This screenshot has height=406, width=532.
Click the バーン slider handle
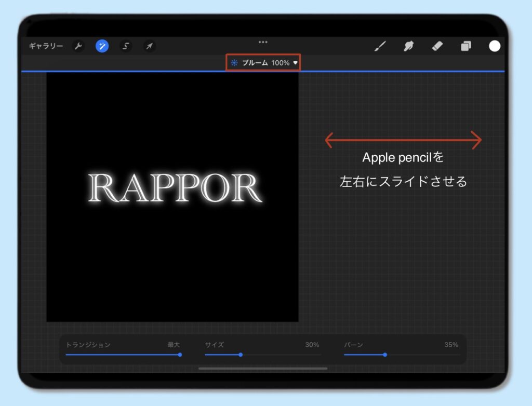click(x=385, y=355)
